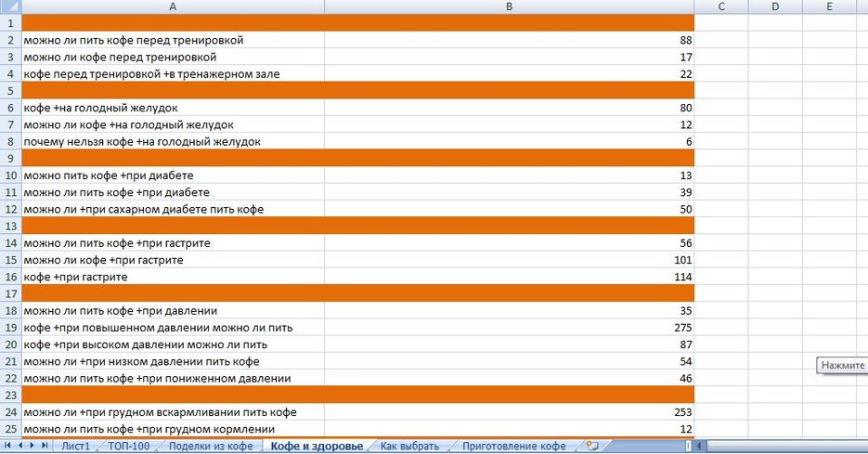Go to next sheet tab navigation arrow

tap(32, 445)
